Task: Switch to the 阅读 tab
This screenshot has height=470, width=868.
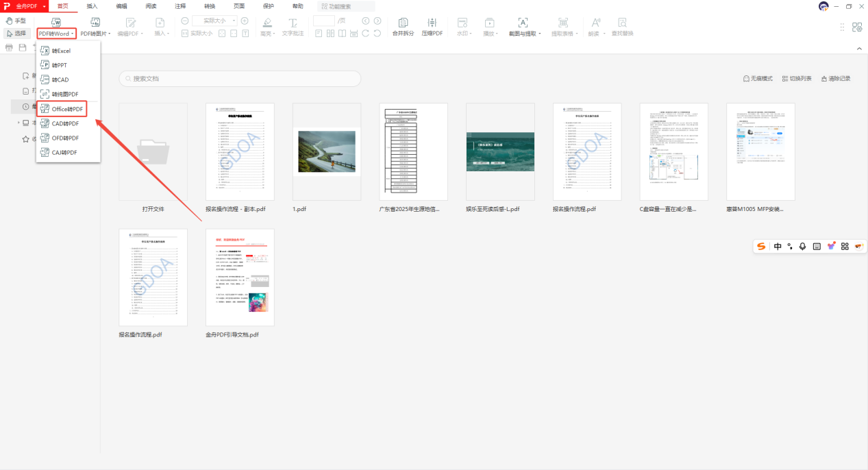Action: pyautogui.click(x=151, y=6)
